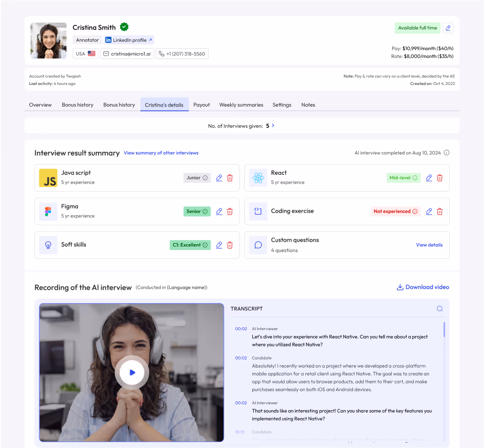Click the Available full time status badge

417,28
